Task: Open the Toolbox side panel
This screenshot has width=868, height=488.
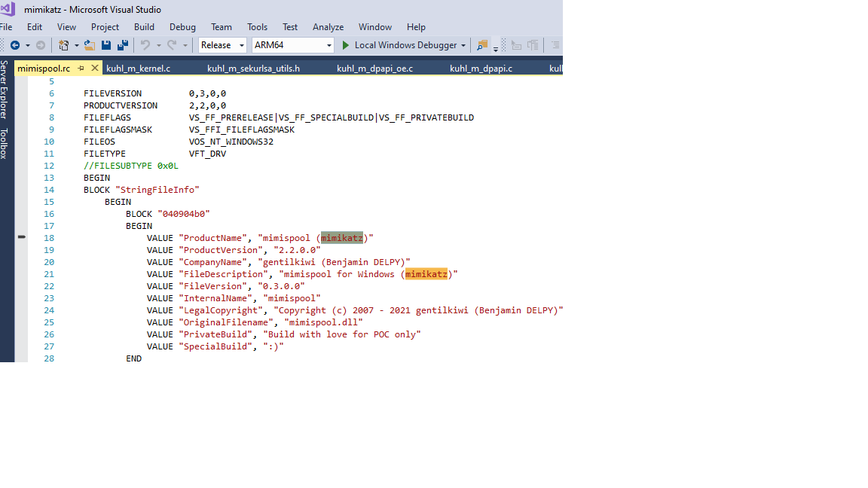Action: pos(5,144)
